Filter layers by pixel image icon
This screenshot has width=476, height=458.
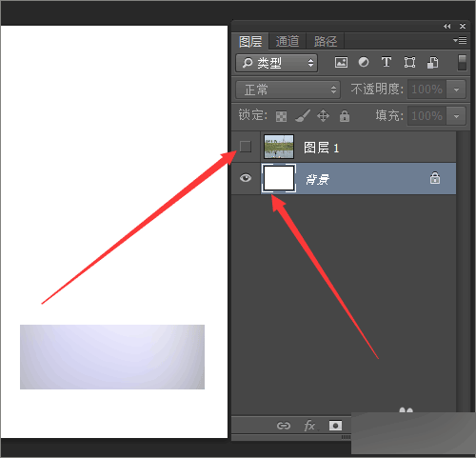[x=341, y=62]
